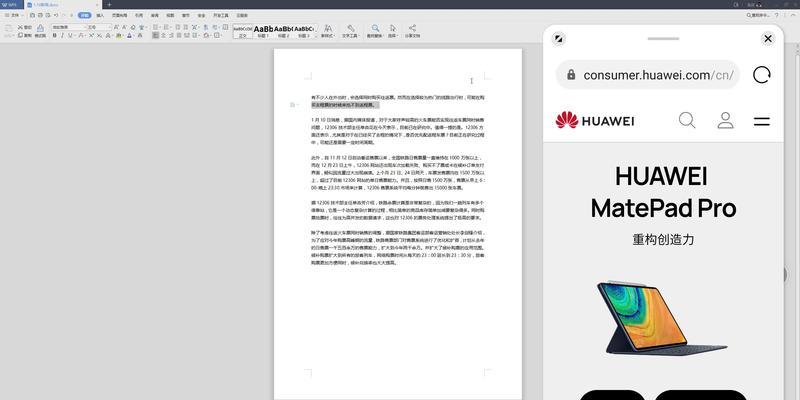Click the expand-to-fullscreen icon of browser panel
This screenshot has height=400, width=800.
tap(559, 39)
